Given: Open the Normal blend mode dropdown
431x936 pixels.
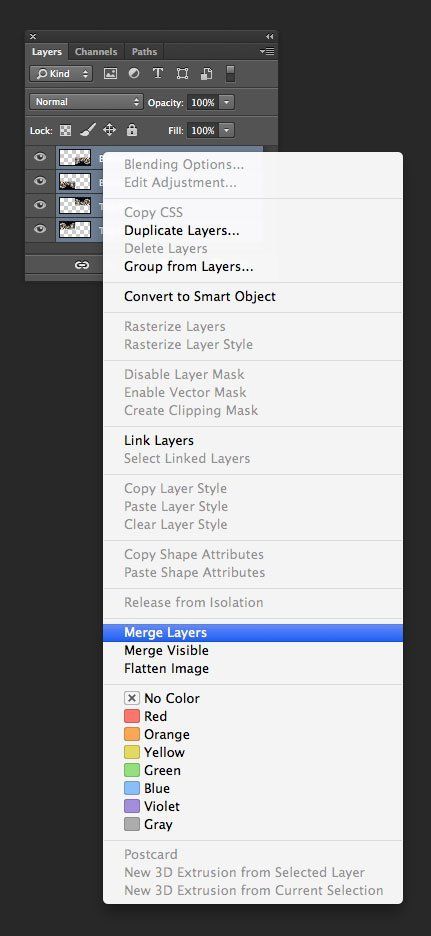Looking at the screenshot, I should 87,102.
